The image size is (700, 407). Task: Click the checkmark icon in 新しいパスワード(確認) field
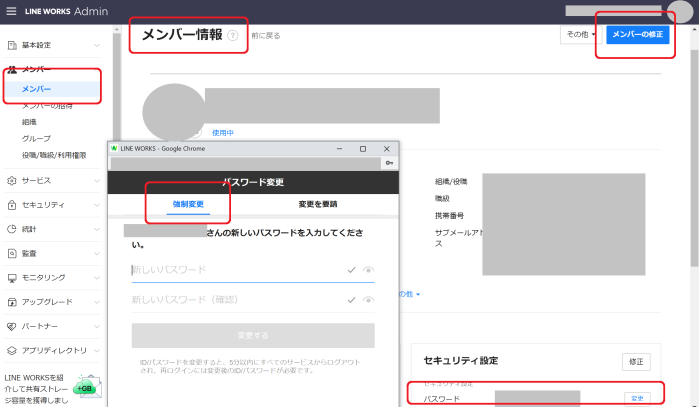[351, 300]
